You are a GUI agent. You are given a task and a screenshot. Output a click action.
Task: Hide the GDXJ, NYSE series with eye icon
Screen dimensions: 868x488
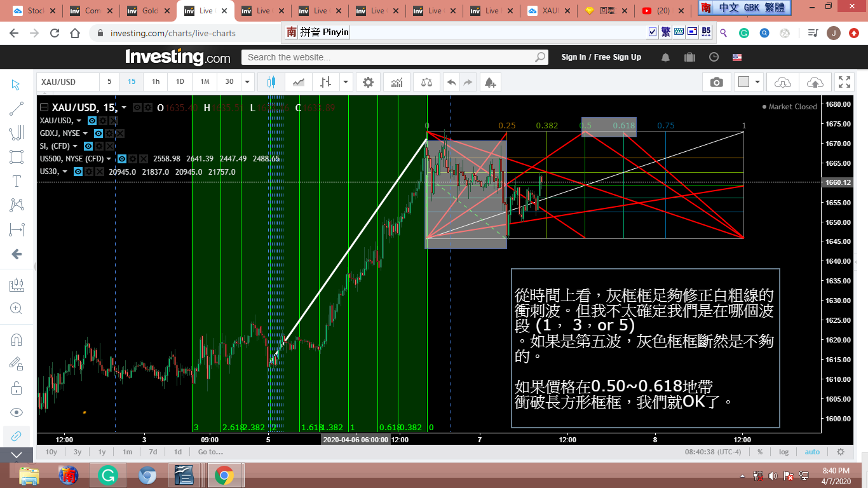[98, 133]
